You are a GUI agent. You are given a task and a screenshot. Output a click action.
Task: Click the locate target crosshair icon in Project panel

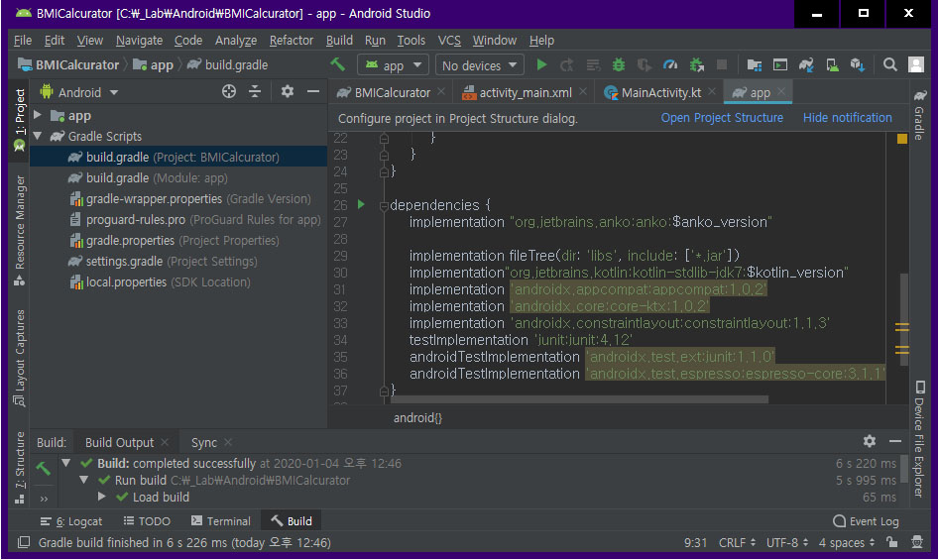click(x=229, y=91)
